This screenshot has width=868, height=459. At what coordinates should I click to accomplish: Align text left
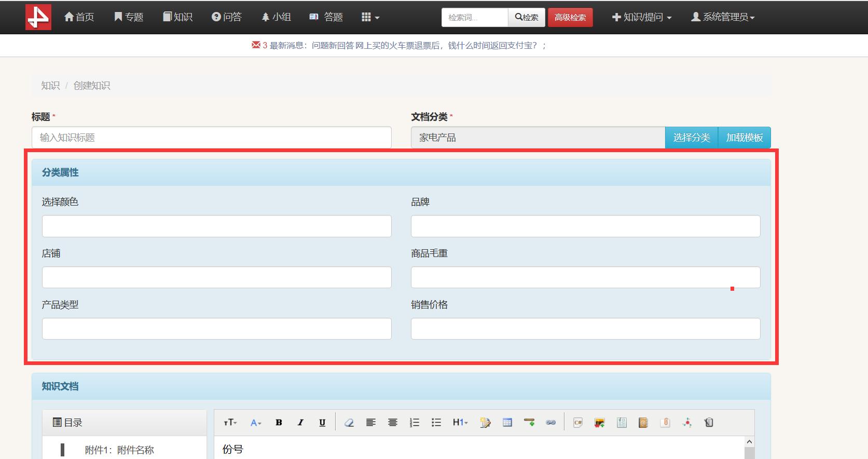point(371,423)
